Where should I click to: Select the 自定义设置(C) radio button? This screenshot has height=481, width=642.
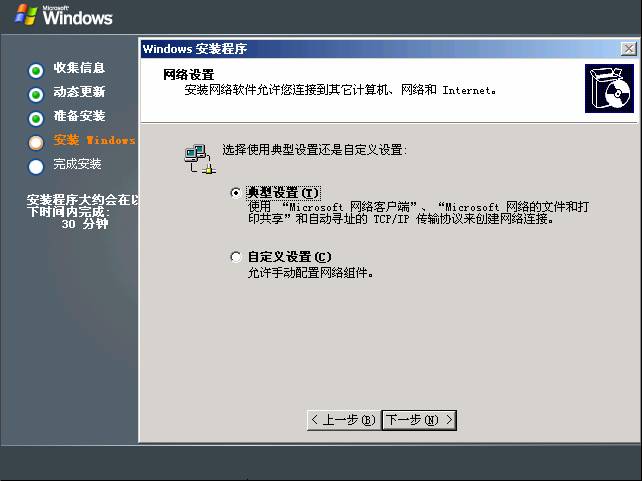coord(235,257)
